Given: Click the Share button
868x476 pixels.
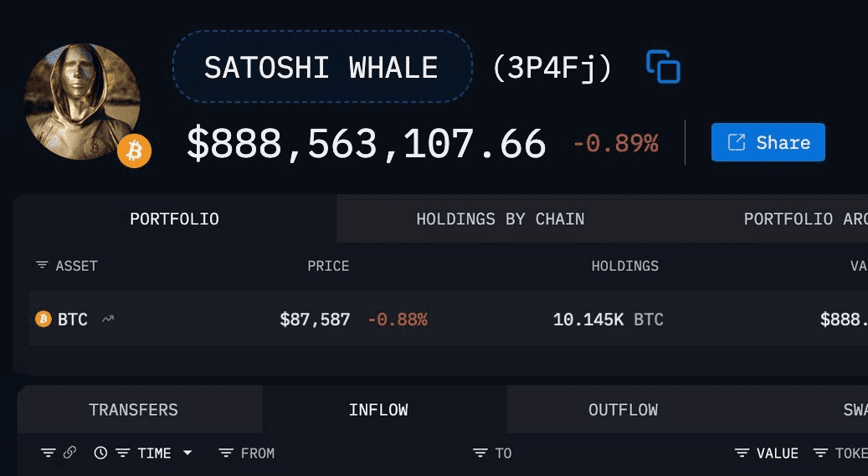Looking at the screenshot, I should (768, 142).
